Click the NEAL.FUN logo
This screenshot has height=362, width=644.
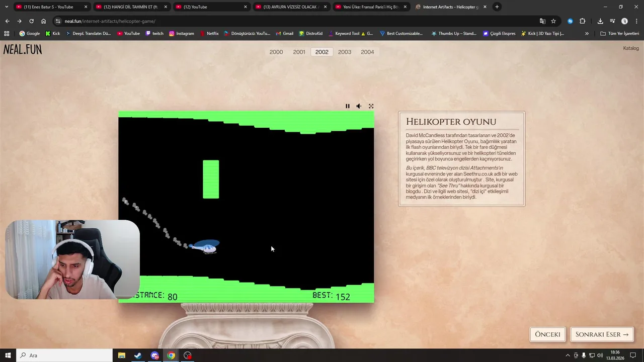tap(23, 49)
